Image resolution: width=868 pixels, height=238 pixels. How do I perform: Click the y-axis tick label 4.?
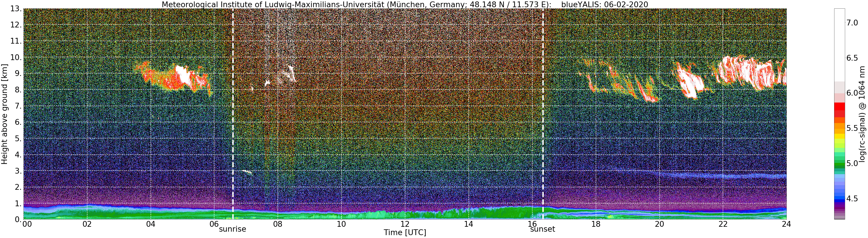click(x=18, y=155)
